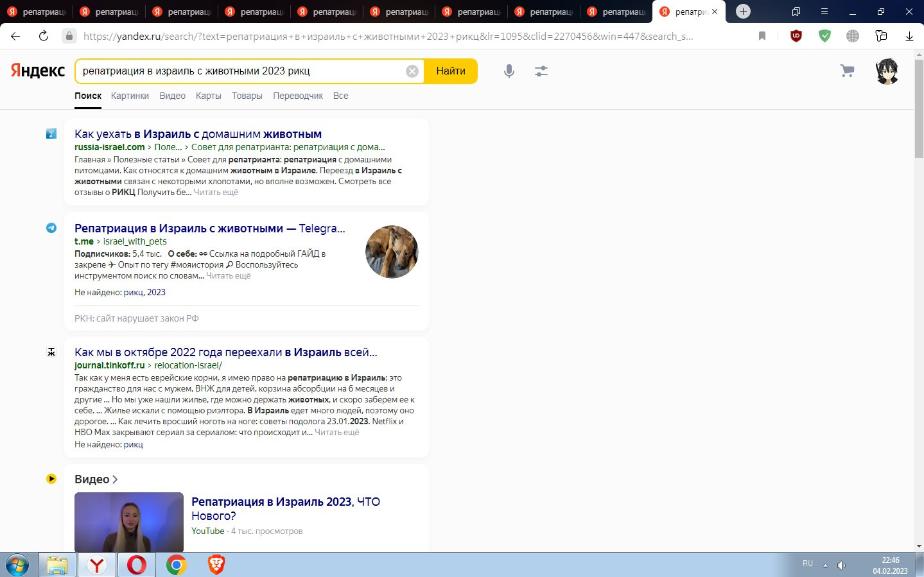The image size is (924, 577).
Task: Open the Все services tab
Action: tap(340, 96)
